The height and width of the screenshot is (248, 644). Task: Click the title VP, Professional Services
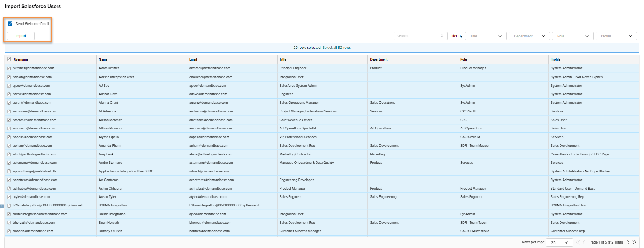click(298, 137)
